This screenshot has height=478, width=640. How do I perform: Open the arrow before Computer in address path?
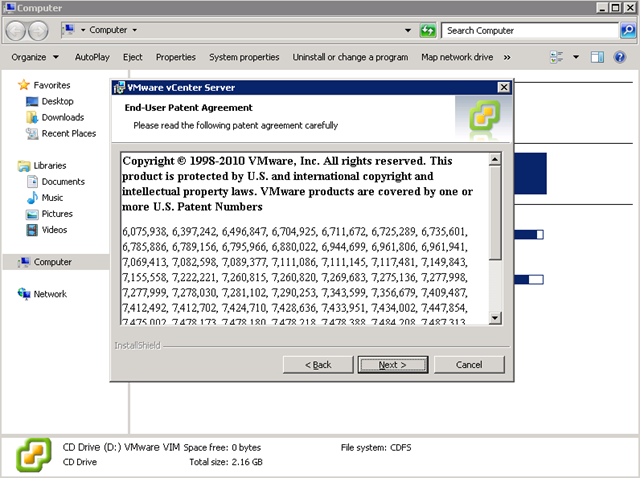point(83,30)
